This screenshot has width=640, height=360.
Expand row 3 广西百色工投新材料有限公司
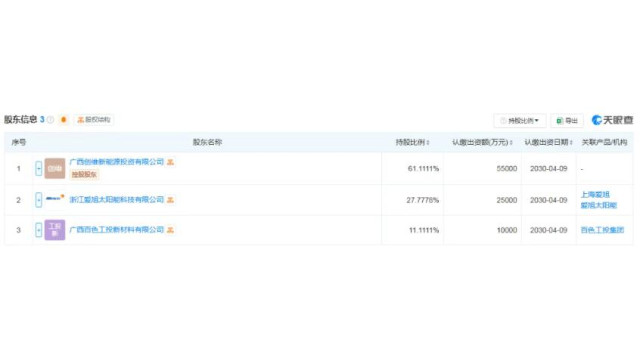(x=38, y=230)
